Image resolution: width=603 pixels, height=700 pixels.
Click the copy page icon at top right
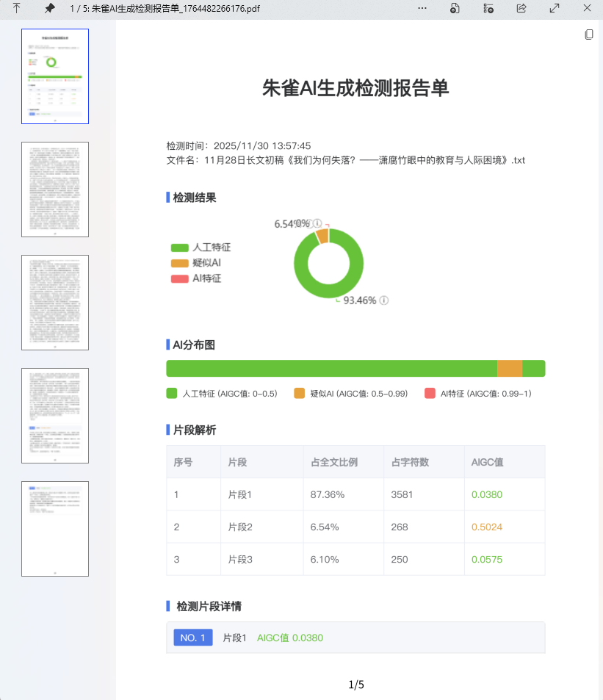(x=588, y=35)
